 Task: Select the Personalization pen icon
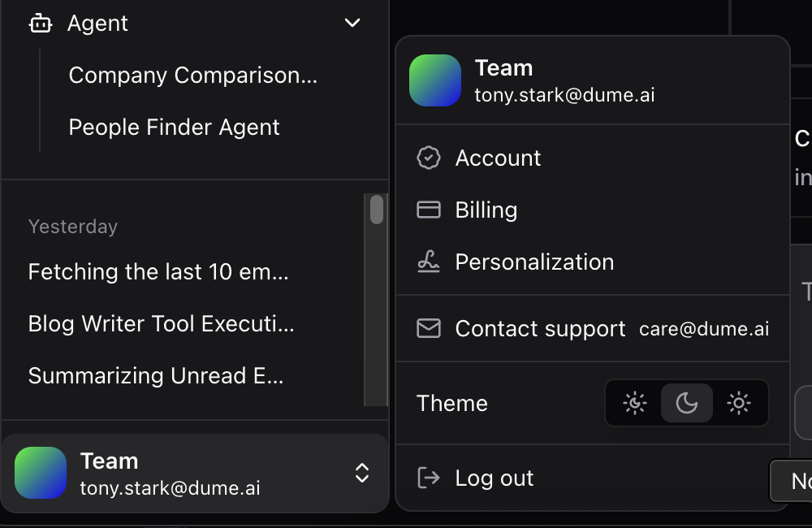(428, 262)
